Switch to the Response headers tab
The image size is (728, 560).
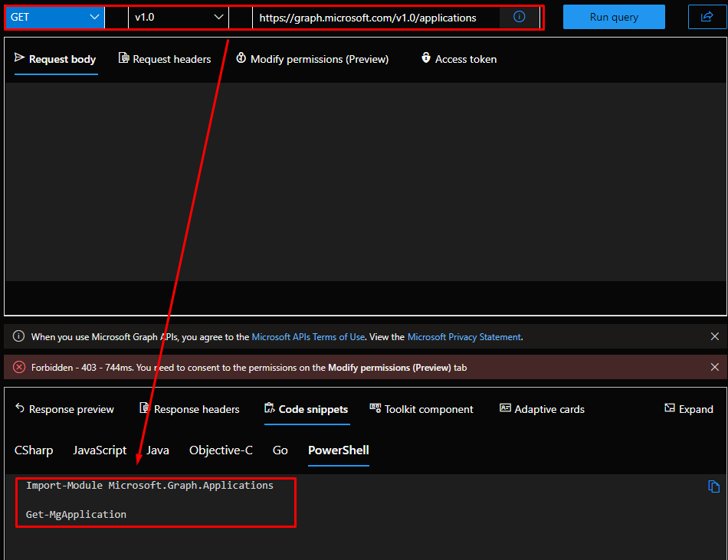coord(189,409)
